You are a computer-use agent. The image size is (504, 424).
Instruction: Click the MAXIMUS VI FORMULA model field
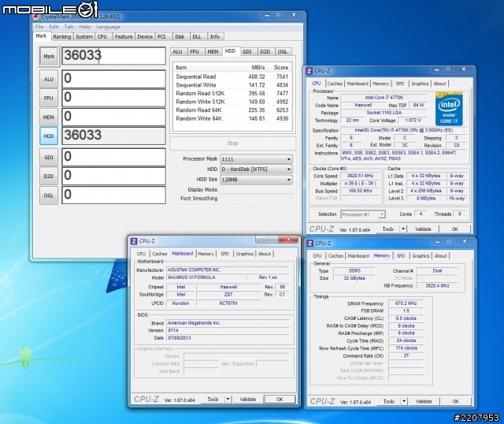pyautogui.click(x=206, y=277)
